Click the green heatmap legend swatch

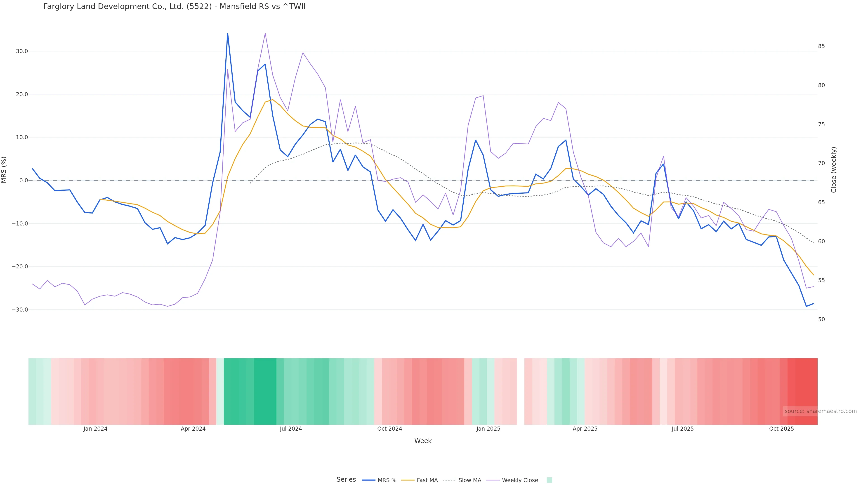[x=549, y=480]
